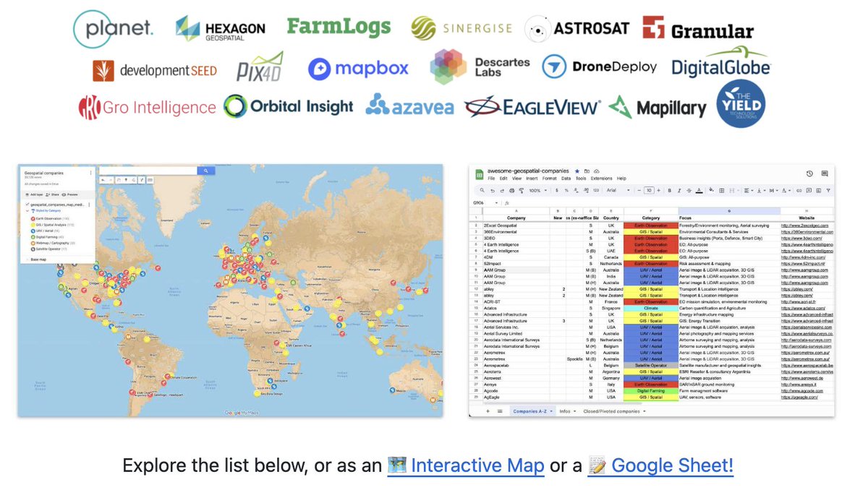Image resolution: width=868 pixels, height=498 pixels.
Task: Click the Orbital Insight logo
Action: (x=288, y=106)
